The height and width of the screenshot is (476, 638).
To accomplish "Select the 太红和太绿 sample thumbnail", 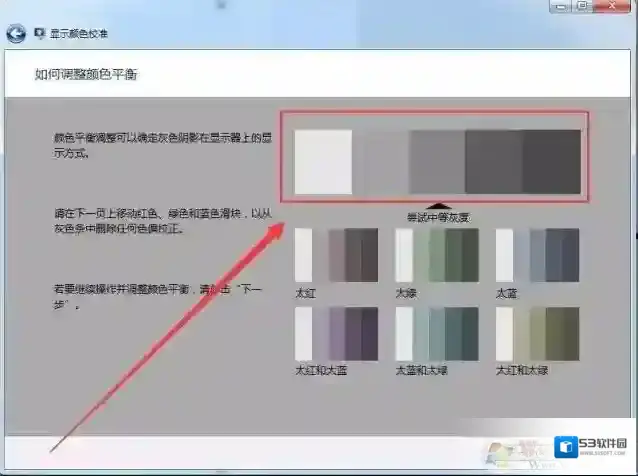I will pos(537,333).
